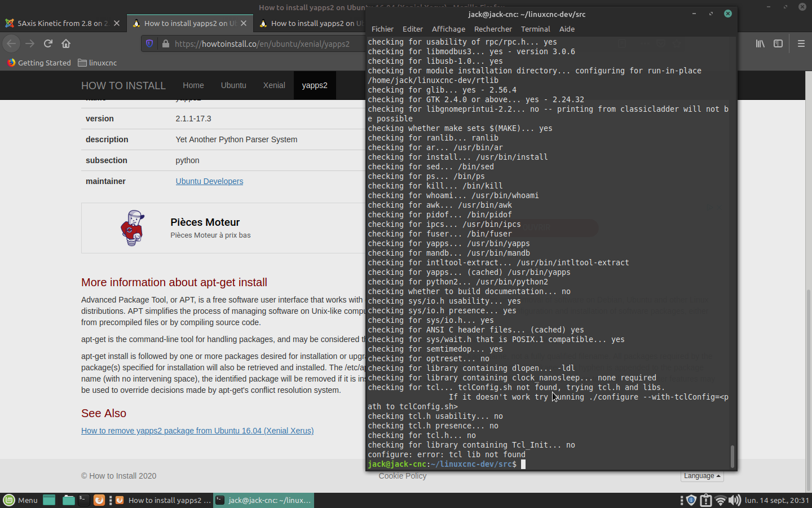Reload the current page in Firefox
The image size is (812, 508).
coord(48,43)
